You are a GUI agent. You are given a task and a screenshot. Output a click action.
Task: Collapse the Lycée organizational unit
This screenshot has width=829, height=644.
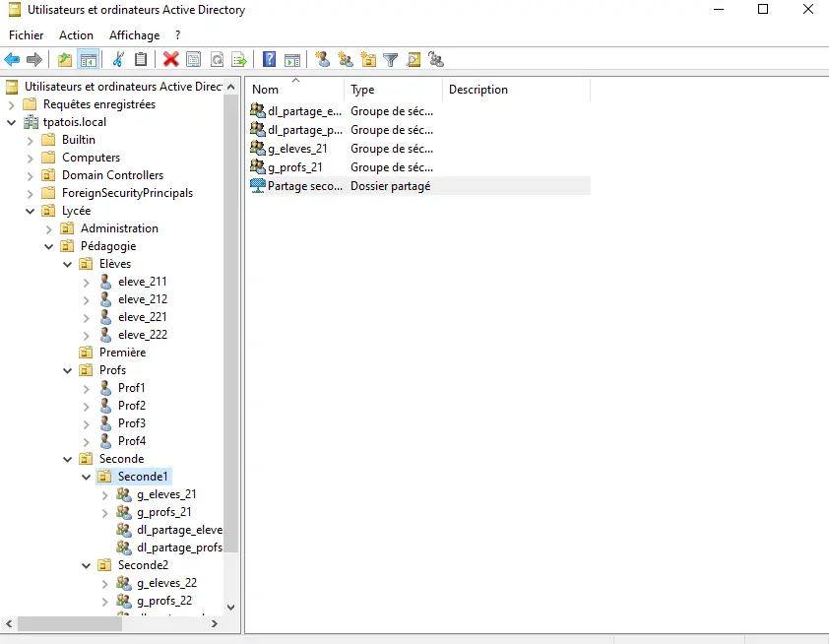[31, 211]
